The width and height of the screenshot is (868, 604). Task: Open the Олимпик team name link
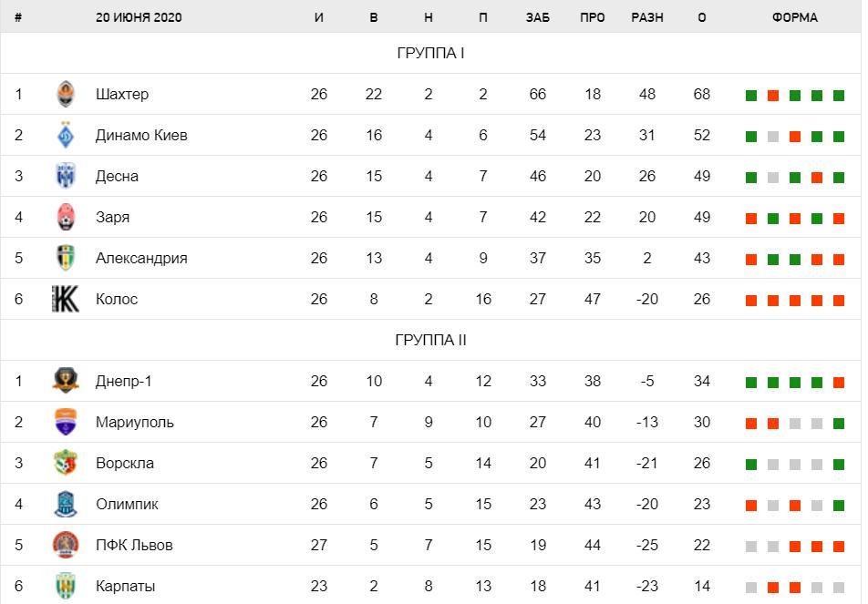(127, 504)
